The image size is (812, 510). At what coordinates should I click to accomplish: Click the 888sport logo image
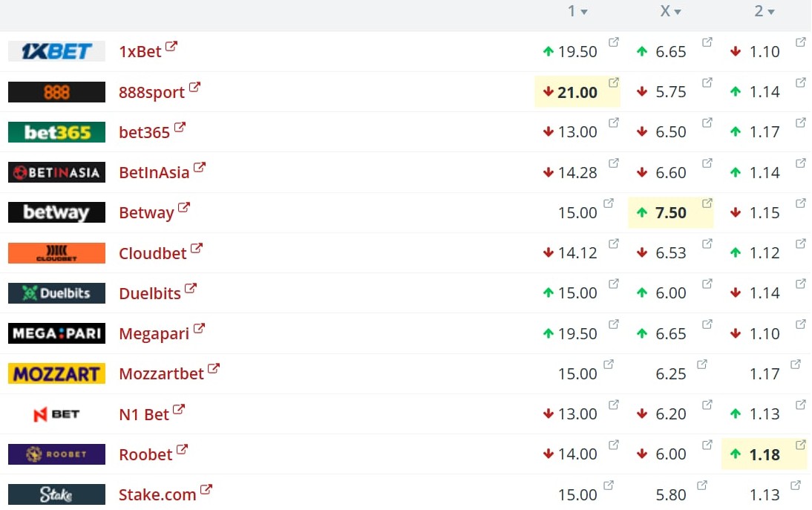pos(56,92)
